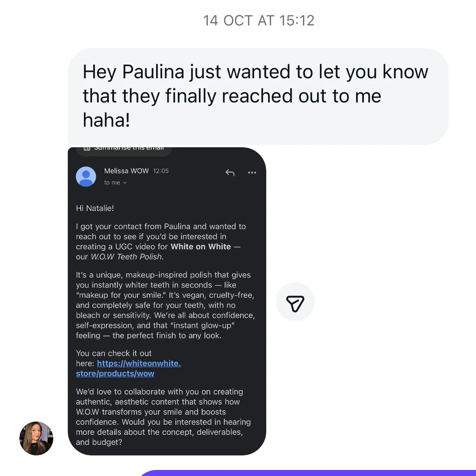The width and height of the screenshot is (476, 476).
Task: Click the italic "W.O.W Teeth Polish" text
Action: 127,257
